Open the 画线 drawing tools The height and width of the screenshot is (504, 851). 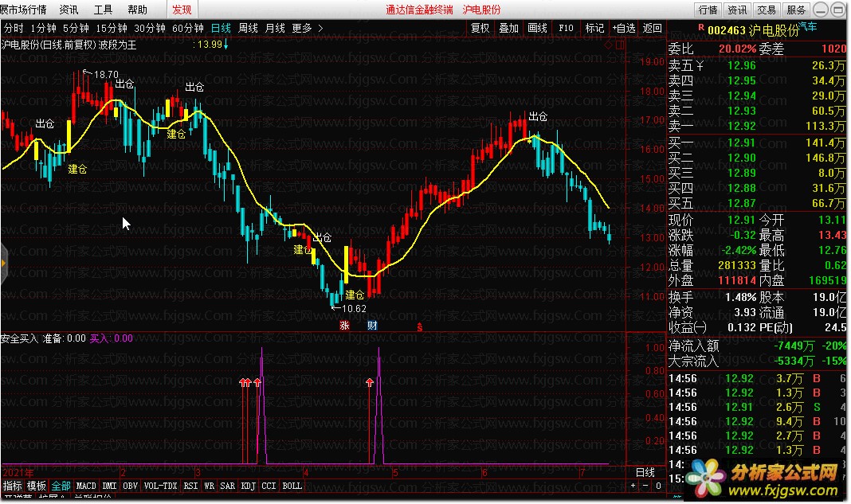point(538,28)
